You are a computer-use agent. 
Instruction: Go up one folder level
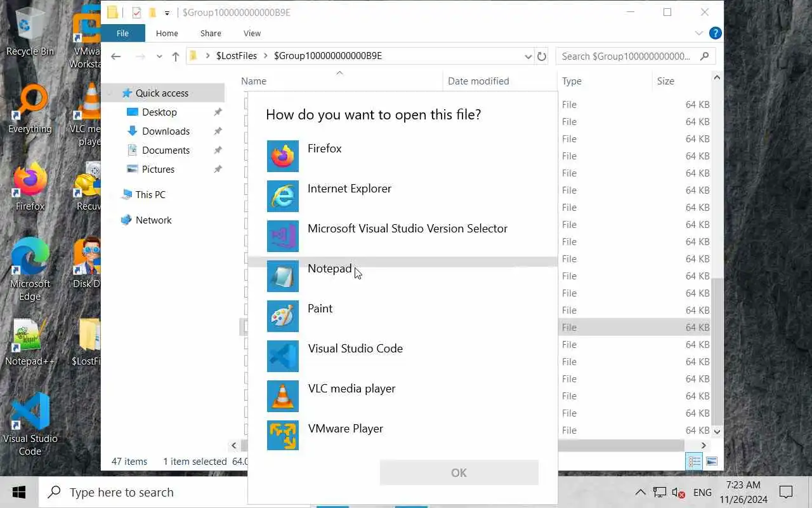(176, 56)
